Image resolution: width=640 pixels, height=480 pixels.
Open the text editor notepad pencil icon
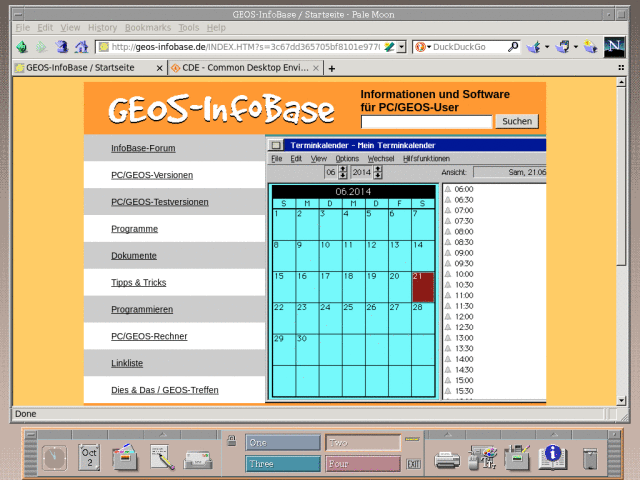click(x=162, y=457)
